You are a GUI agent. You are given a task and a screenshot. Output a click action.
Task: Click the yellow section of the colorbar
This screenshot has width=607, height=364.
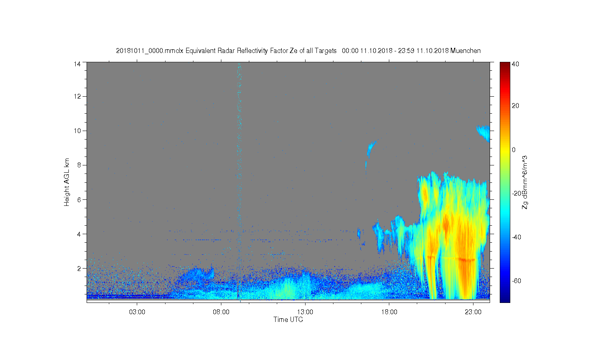(504, 150)
